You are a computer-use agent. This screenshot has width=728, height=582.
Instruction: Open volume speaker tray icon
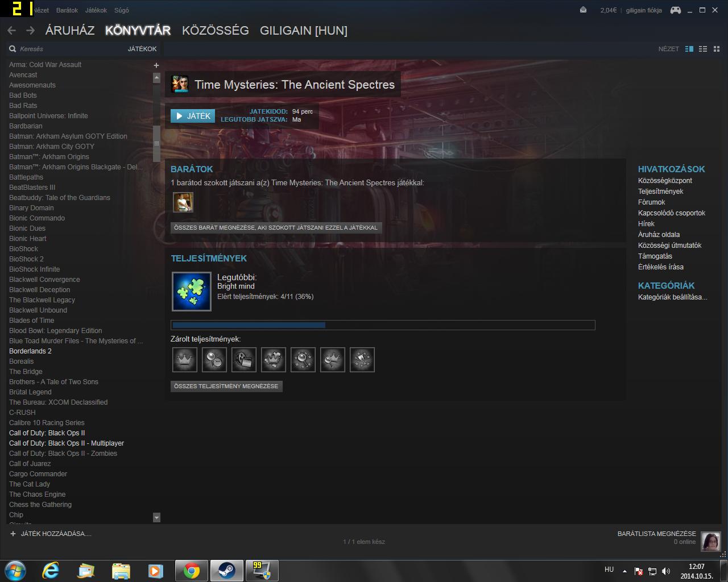tap(666, 571)
